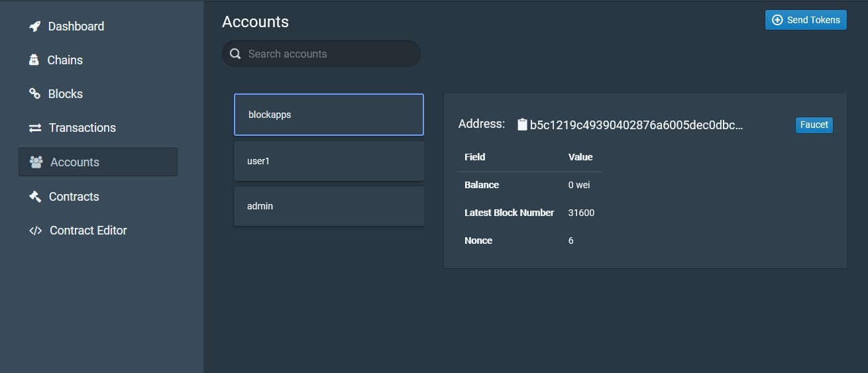Click the Field column header
This screenshot has width=868, height=373.
point(475,157)
